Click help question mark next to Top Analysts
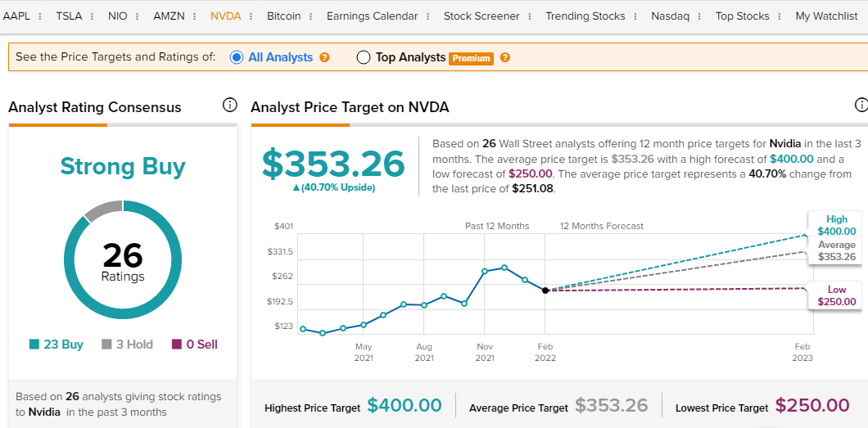868x428 pixels. click(x=505, y=57)
